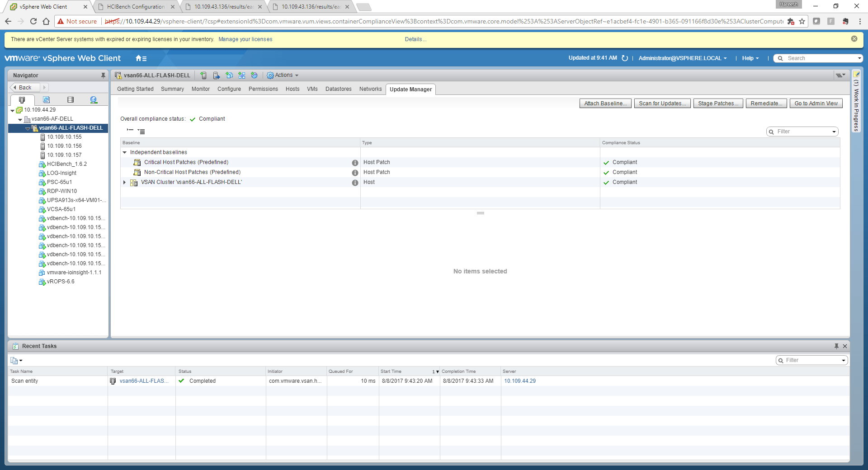Toggle the Navigator panel pin

click(103, 75)
